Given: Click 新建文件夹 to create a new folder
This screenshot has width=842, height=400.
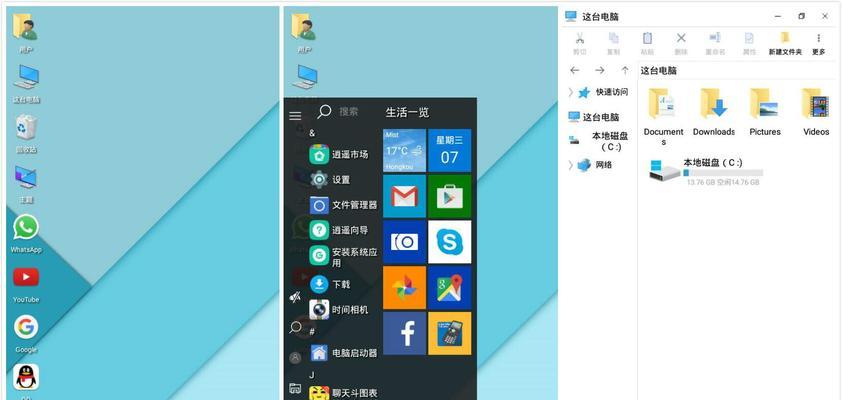Looking at the screenshot, I should click(785, 44).
